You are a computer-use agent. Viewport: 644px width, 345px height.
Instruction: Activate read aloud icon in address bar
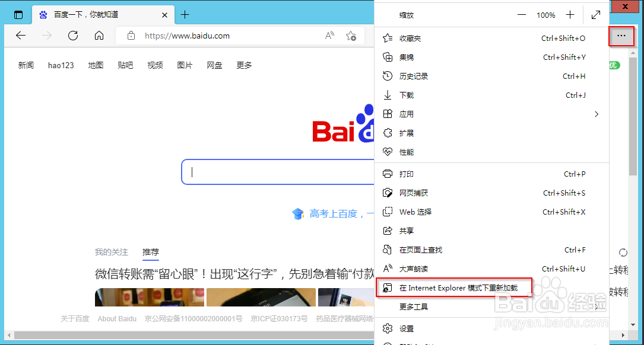pyautogui.click(x=329, y=36)
